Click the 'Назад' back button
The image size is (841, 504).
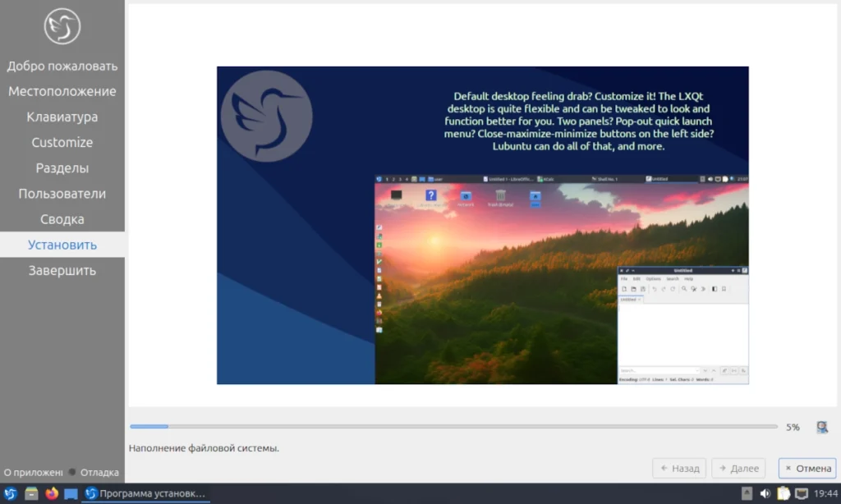point(679,468)
